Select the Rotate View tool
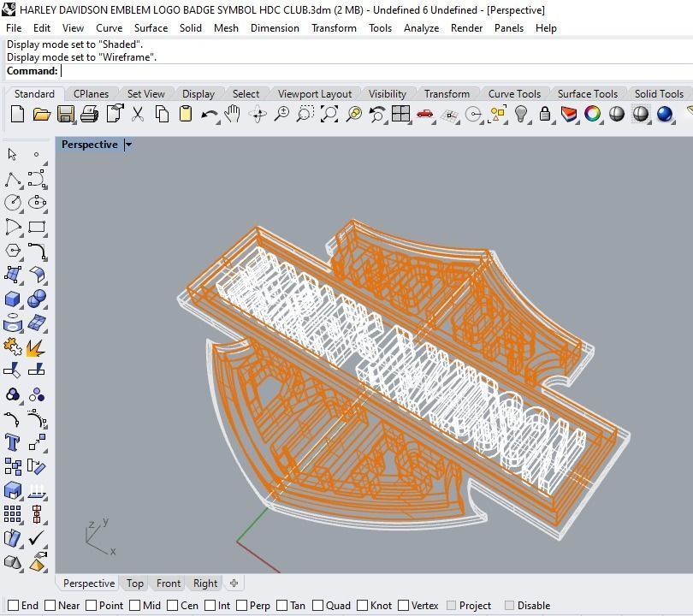 [258, 115]
